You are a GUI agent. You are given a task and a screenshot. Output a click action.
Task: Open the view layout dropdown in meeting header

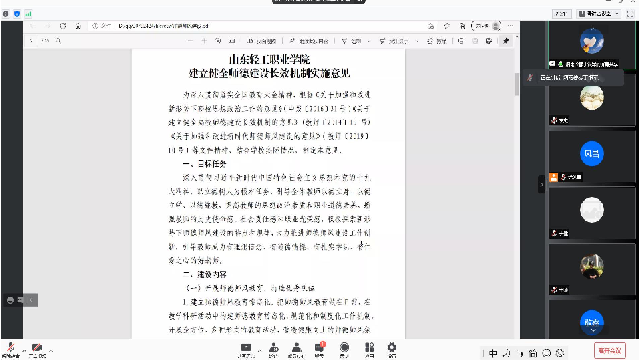600,14
